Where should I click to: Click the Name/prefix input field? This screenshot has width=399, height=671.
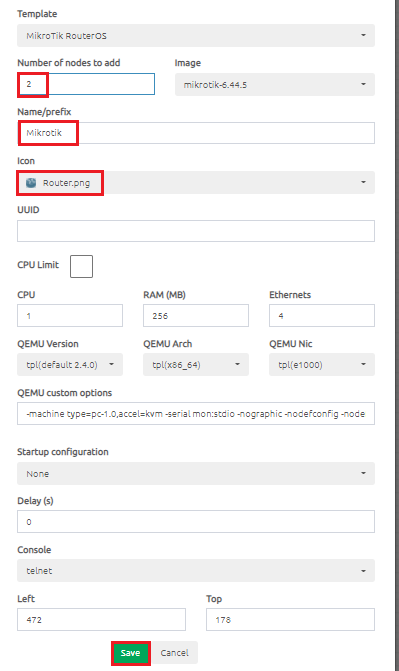click(x=196, y=133)
